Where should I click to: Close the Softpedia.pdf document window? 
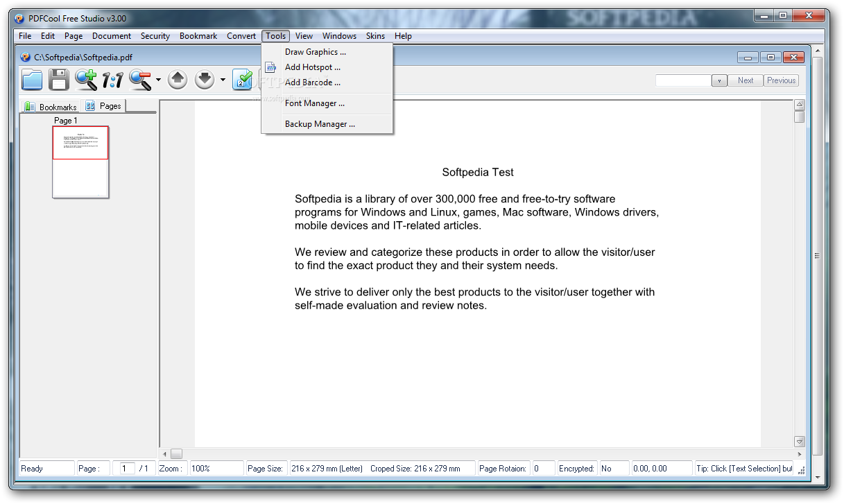793,58
